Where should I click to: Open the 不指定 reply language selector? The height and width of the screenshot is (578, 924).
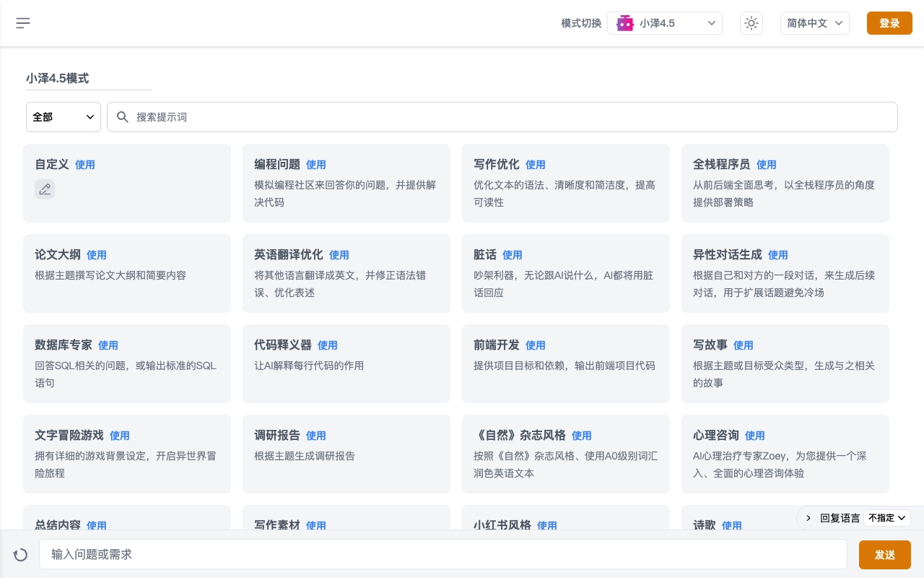pos(887,518)
